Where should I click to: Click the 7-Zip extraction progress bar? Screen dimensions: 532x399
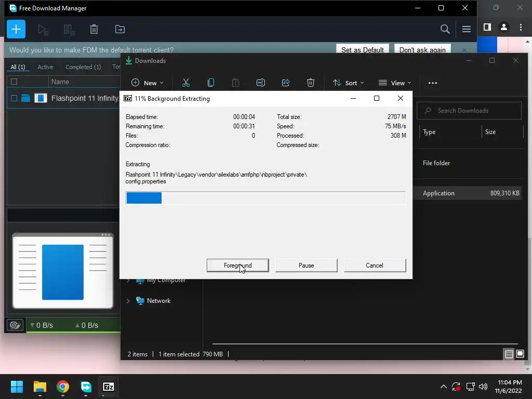click(x=265, y=198)
